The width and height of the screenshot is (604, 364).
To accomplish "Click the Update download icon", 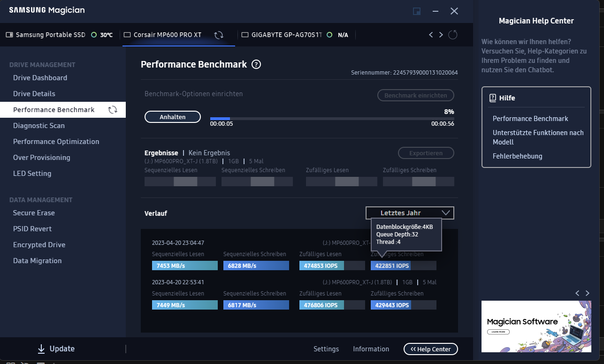I will (41, 349).
